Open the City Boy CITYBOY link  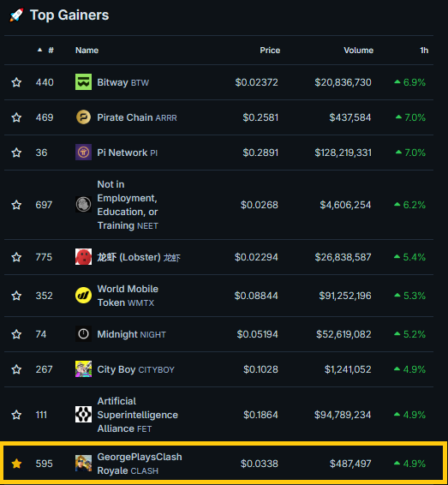tap(135, 369)
